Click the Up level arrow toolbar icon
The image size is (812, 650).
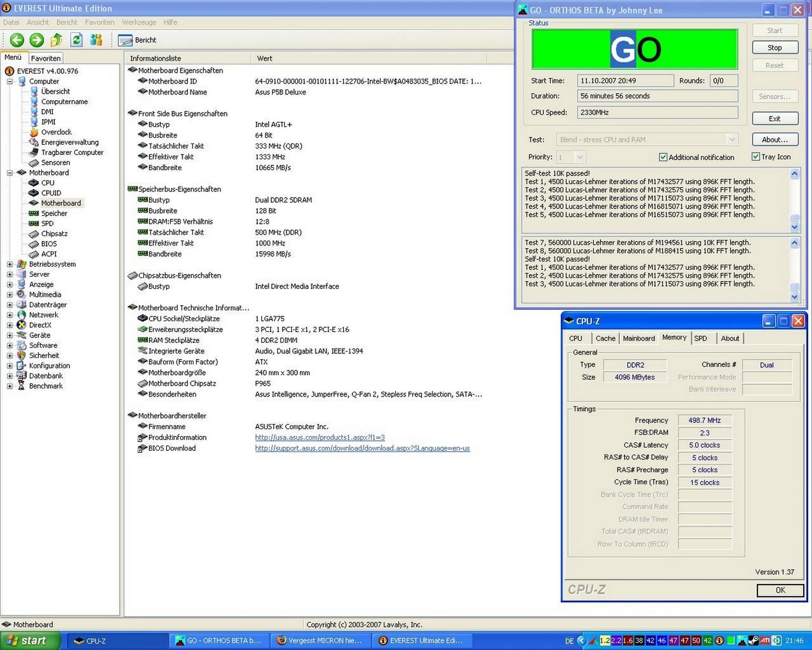coord(56,39)
